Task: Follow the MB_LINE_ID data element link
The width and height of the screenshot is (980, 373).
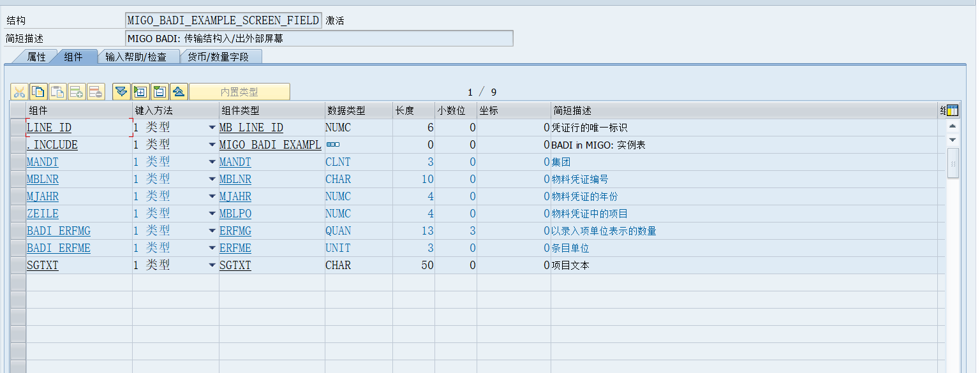Action: point(251,127)
